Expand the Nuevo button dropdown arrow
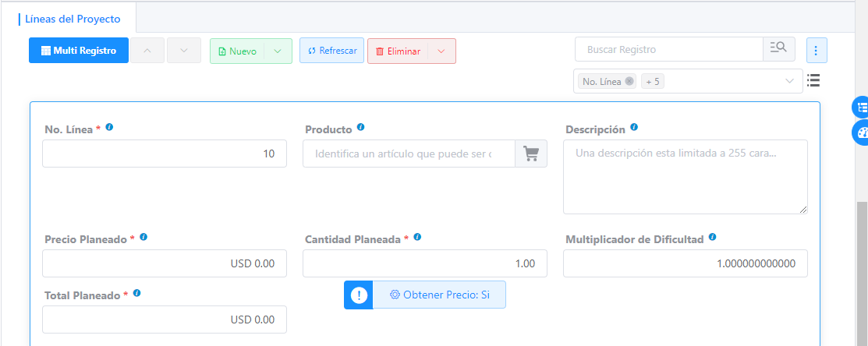 (x=278, y=51)
